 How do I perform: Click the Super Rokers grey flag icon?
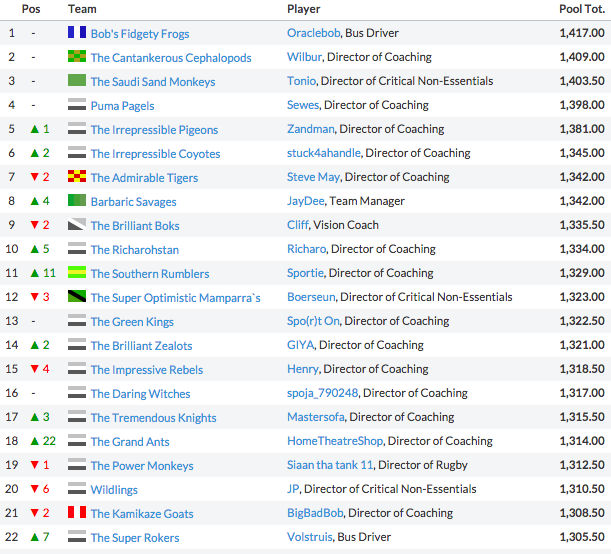coord(77,536)
